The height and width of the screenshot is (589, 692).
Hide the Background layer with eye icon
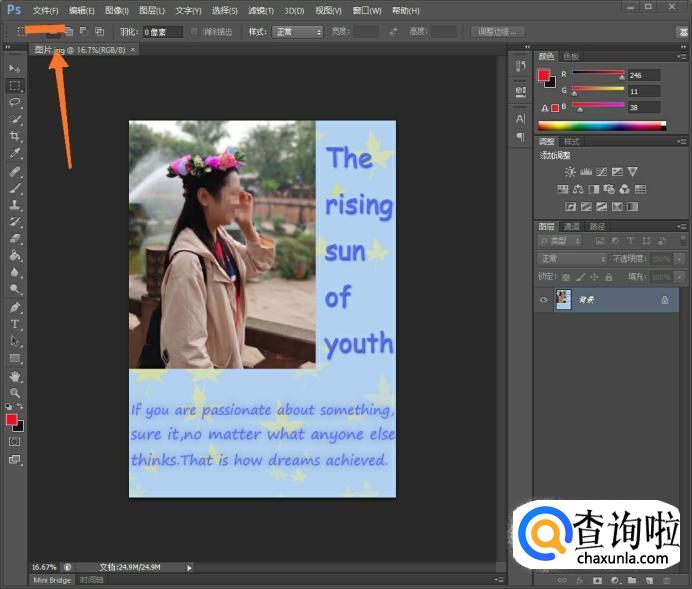(545, 299)
